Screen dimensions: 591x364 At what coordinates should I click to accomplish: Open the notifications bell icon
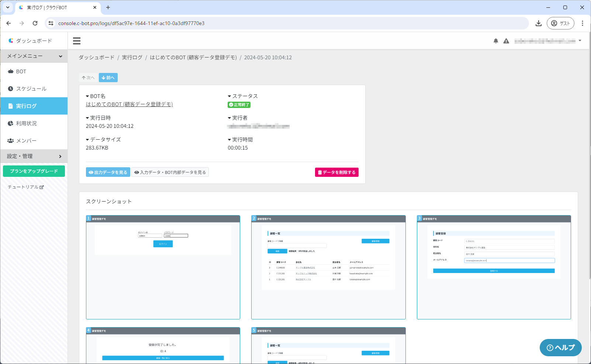[x=496, y=41]
